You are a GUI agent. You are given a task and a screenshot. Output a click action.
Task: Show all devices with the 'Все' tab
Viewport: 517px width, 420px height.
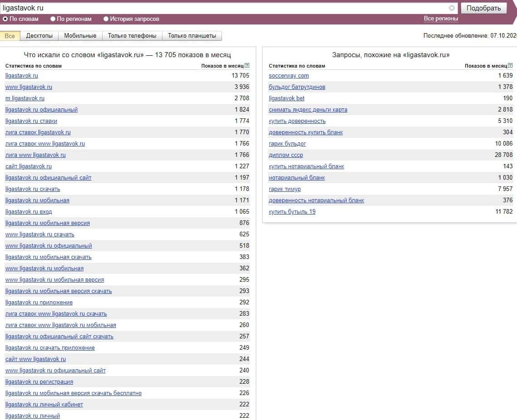(x=10, y=36)
